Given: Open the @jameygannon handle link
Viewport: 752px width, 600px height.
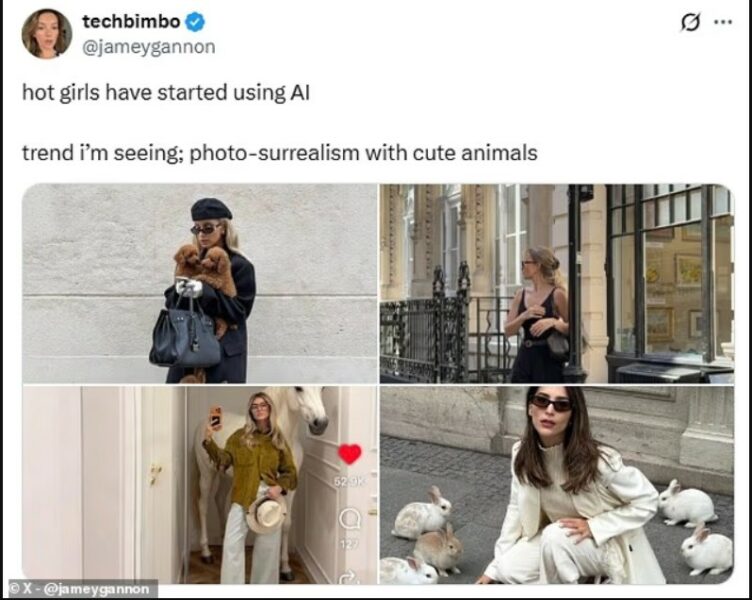Looking at the screenshot, I should pyautogui.click(x=149, y=47).
